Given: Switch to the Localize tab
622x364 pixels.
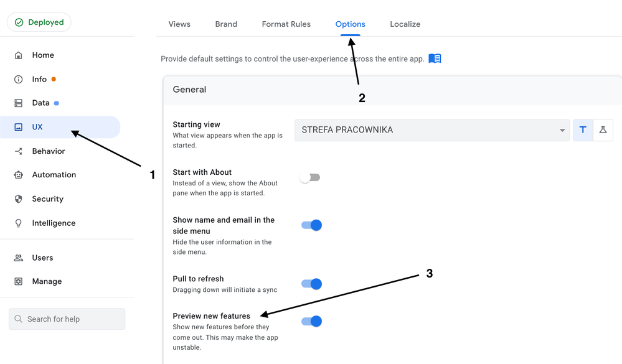Looking at the screenshot, I should (x=405, y=24).
